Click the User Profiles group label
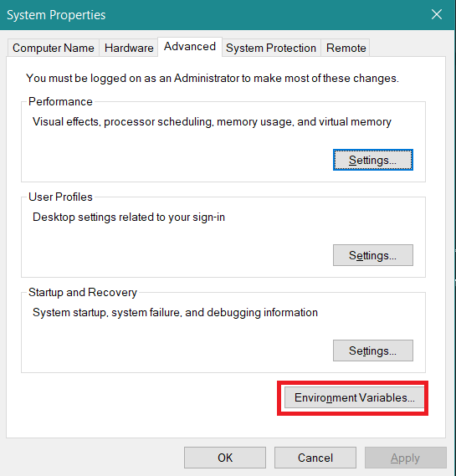This screenshot has width=456, height=476. (60, 197)
